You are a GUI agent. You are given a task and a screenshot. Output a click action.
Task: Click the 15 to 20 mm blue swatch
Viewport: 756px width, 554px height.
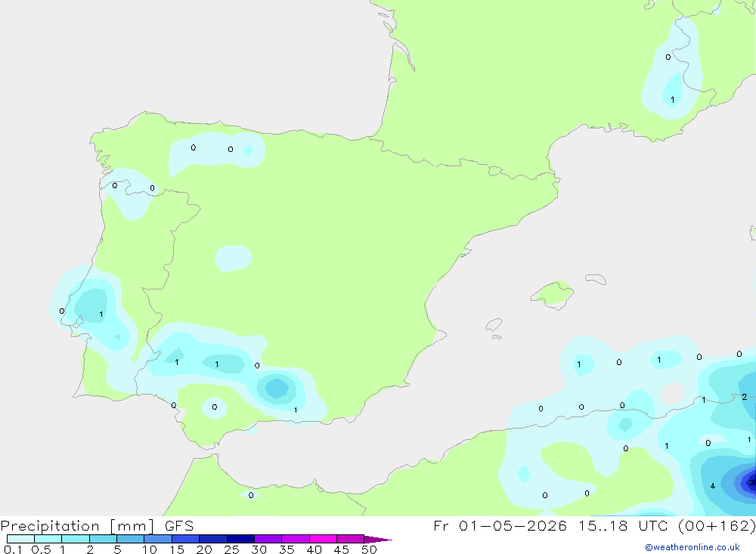[185, 539]
